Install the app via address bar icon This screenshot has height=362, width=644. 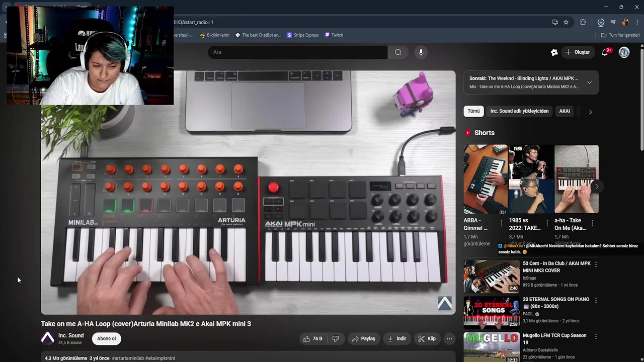click(x=555, y=22)
